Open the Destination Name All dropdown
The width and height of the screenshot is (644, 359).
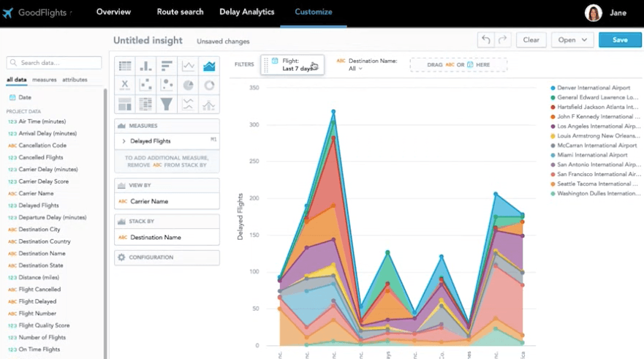(x=356, y=69)
